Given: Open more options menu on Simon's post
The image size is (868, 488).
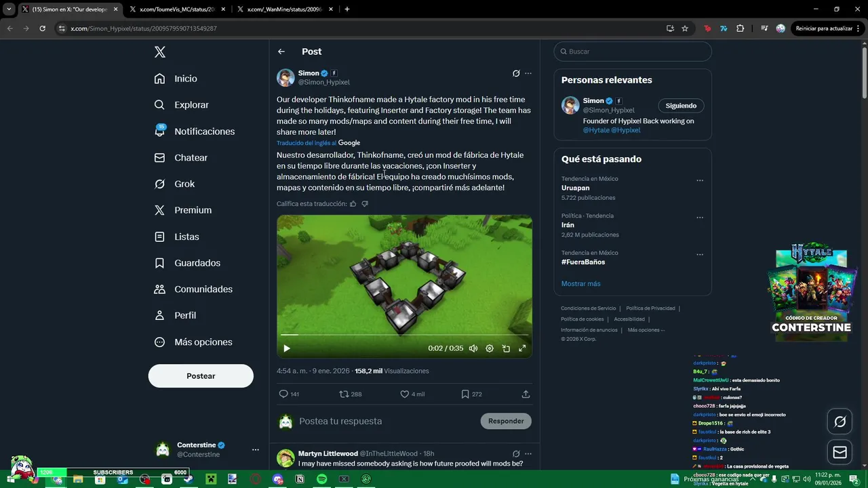Looking at the screenshot, I should click(x=528, y=73).
